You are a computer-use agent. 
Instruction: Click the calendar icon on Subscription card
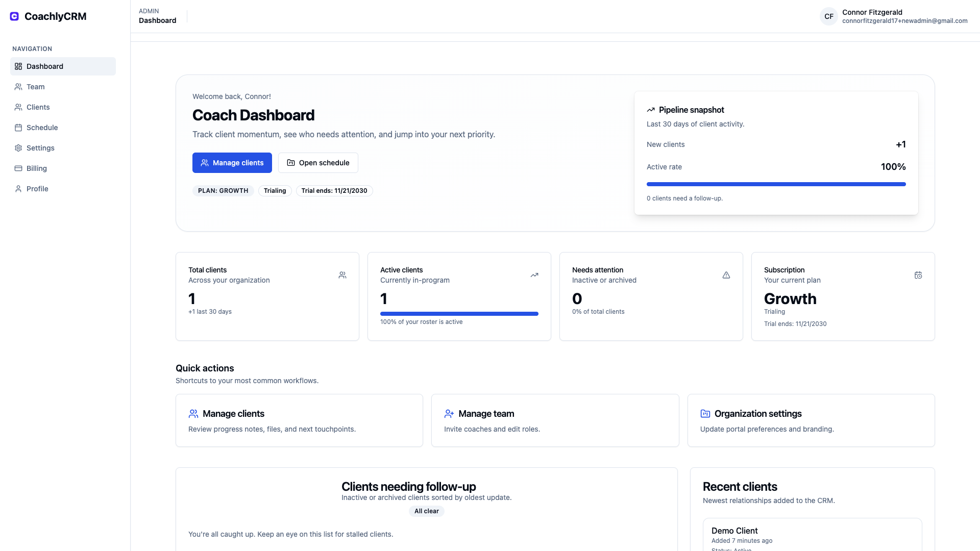click(x=918, y=275)
